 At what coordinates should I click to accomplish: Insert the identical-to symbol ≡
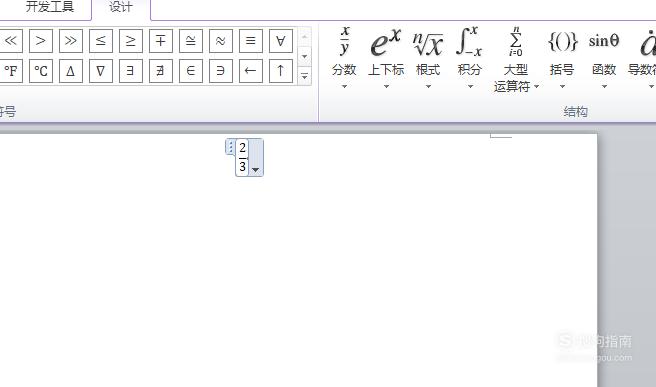pos(251,41)
